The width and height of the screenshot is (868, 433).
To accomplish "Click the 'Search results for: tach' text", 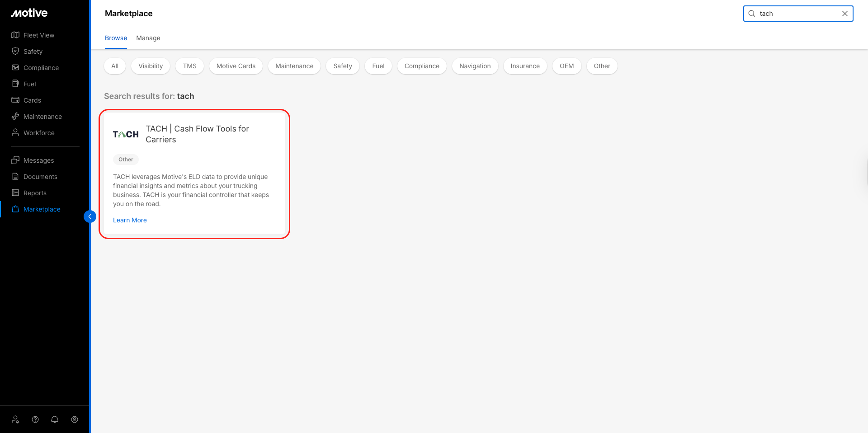I will point(149,96).
